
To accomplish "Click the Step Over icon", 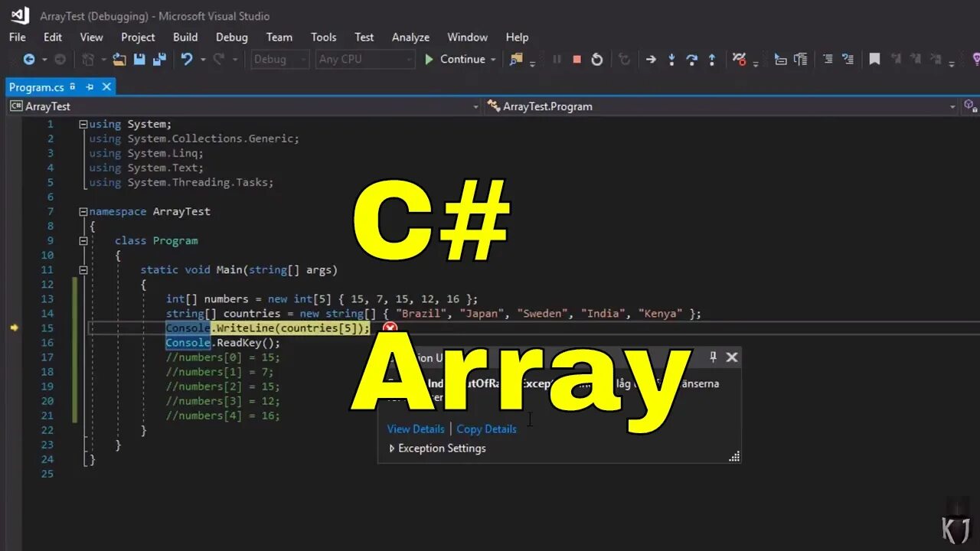I will (691, 59).
